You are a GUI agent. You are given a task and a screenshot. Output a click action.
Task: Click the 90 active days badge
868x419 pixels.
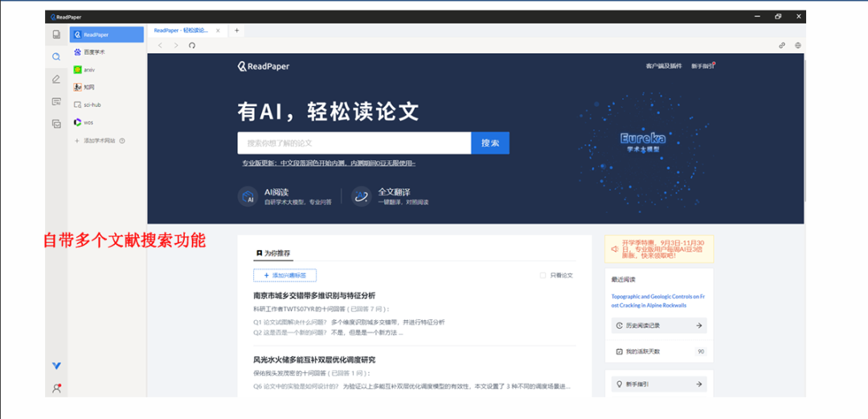pyautogui.click(x=701, y=351)
